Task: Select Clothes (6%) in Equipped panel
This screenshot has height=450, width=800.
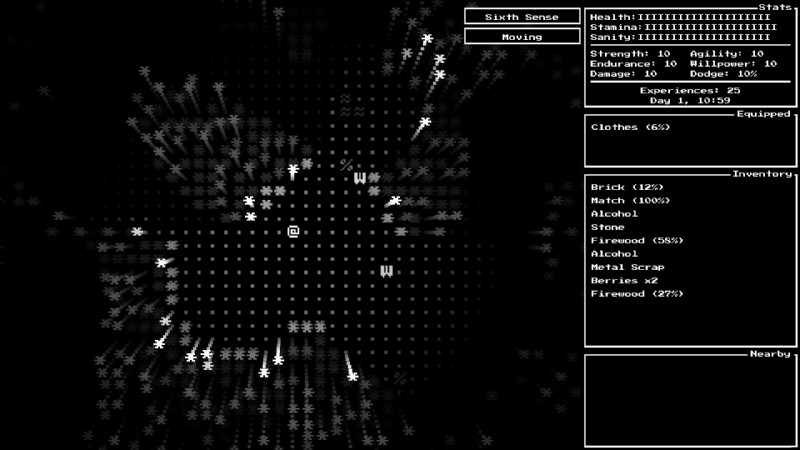Action: pos(630,127)
